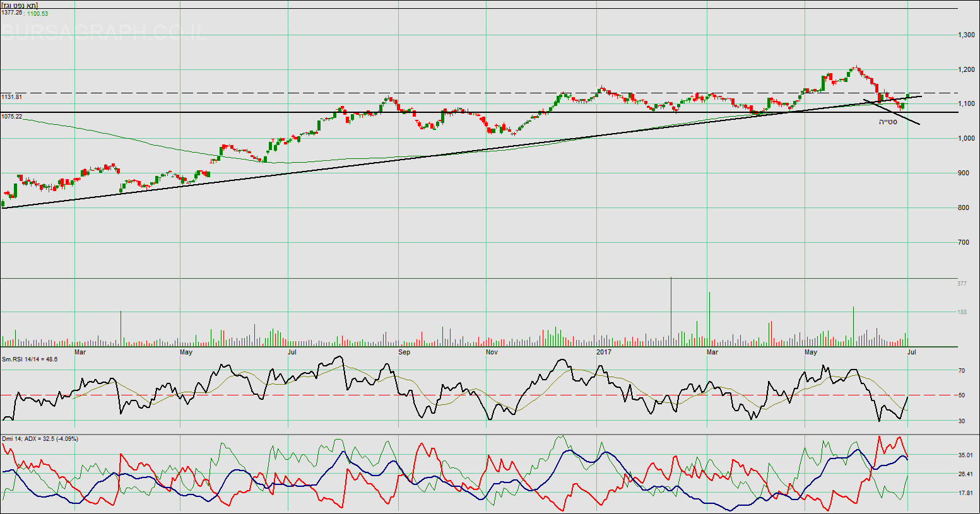The image size is (980, 514).
Task: Click the 1,100 price axis label
Action: coord(966,104)
